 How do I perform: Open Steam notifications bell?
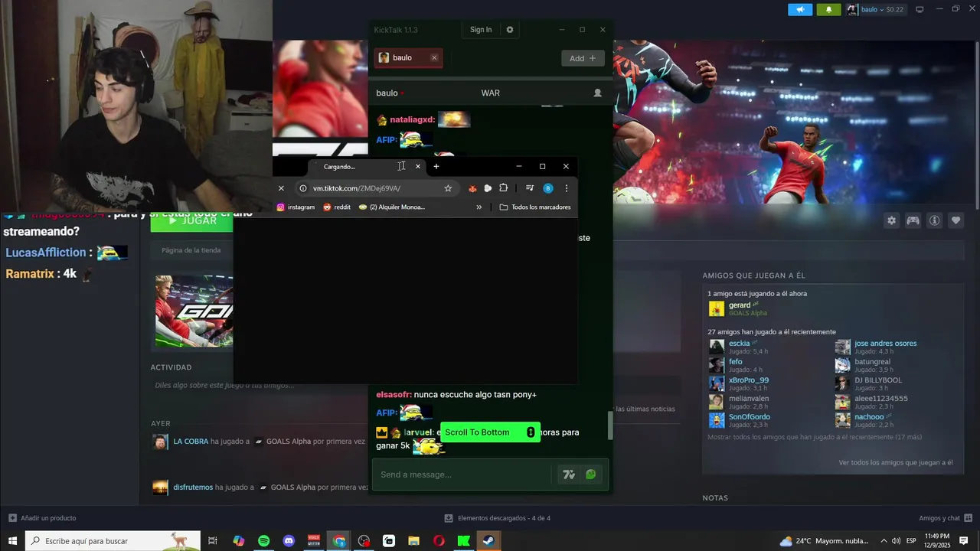coord(828,10)
